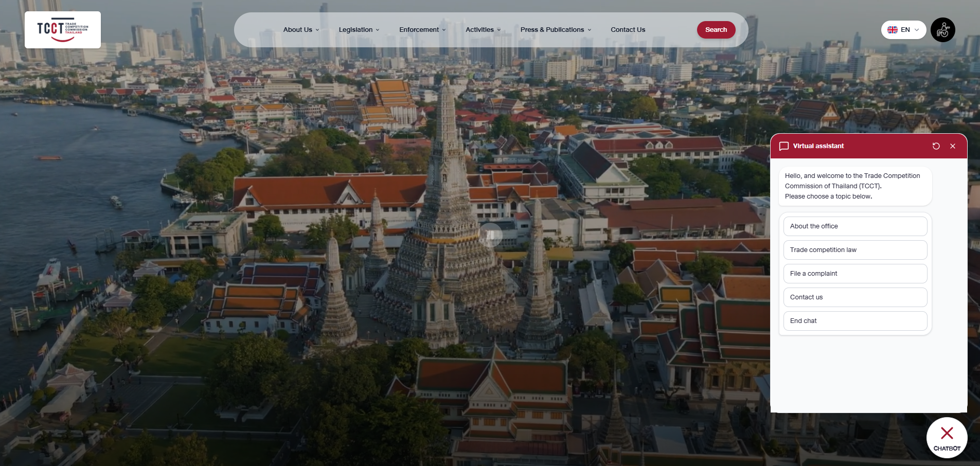Choose File a complaint option
This screenshot has height=466, width=980.
click(x=855, y=274)
